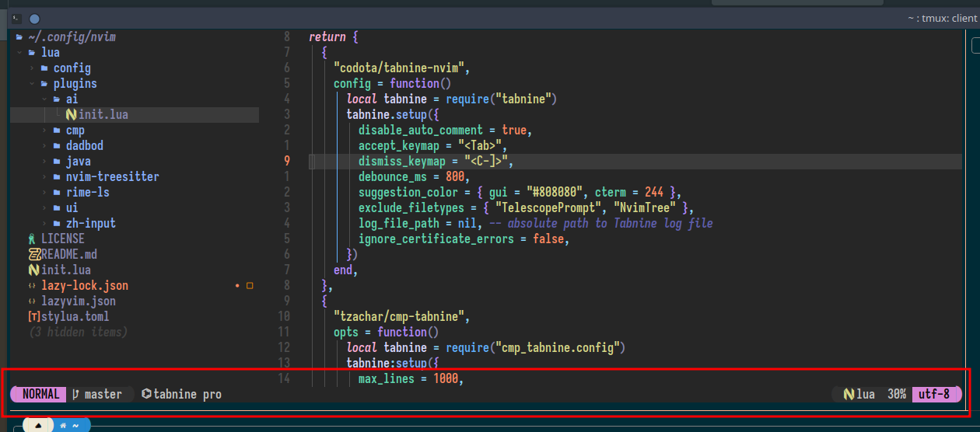Click the dadbod folder icon
The height and width of the screenshot is (432, 980).
57,145
